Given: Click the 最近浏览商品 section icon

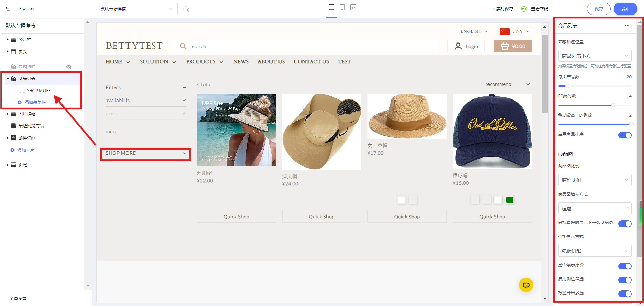Looking at the screenshot, I should [13, 126].
